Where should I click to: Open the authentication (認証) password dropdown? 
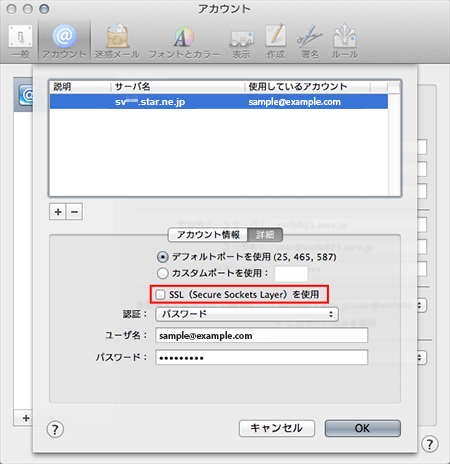247,314
